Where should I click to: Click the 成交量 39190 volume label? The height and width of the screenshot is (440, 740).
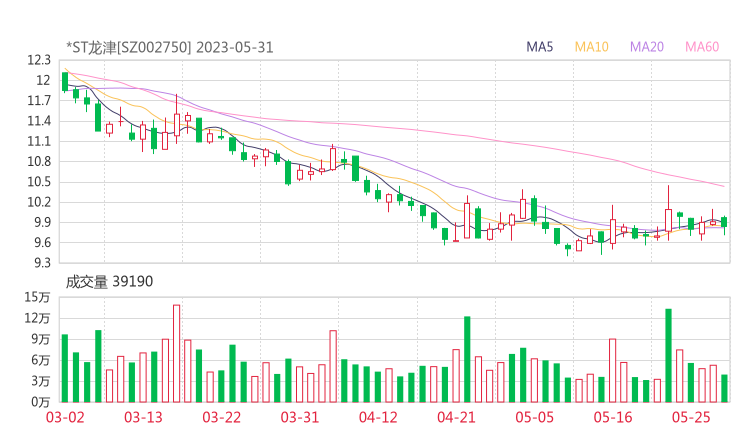coord(109,281)
